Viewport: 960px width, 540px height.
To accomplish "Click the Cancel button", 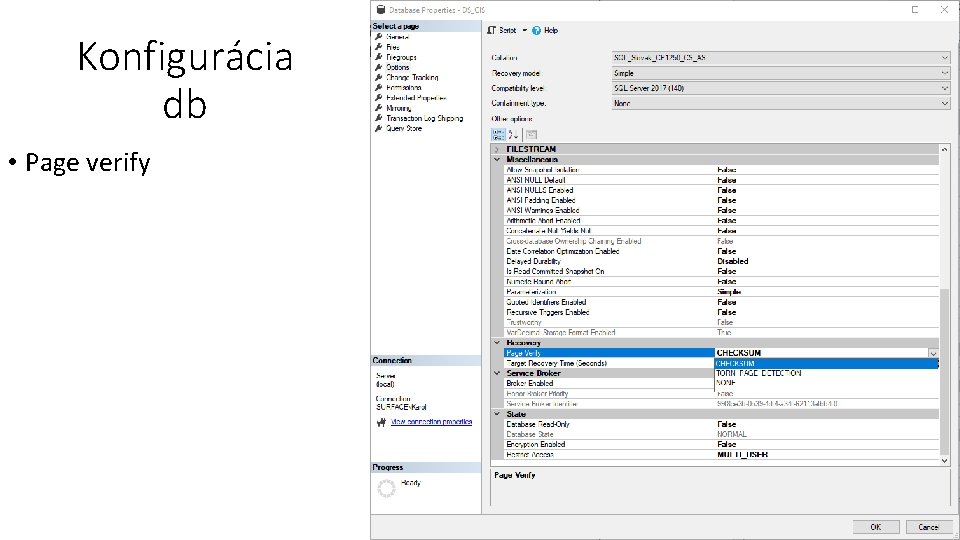I will click(928, 527).
